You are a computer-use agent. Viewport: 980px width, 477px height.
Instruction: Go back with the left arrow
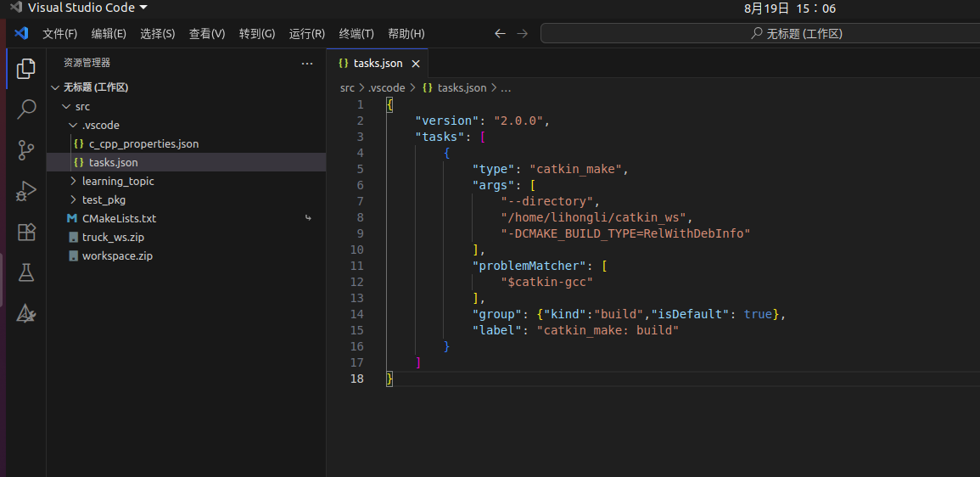(x=500, y=34)
